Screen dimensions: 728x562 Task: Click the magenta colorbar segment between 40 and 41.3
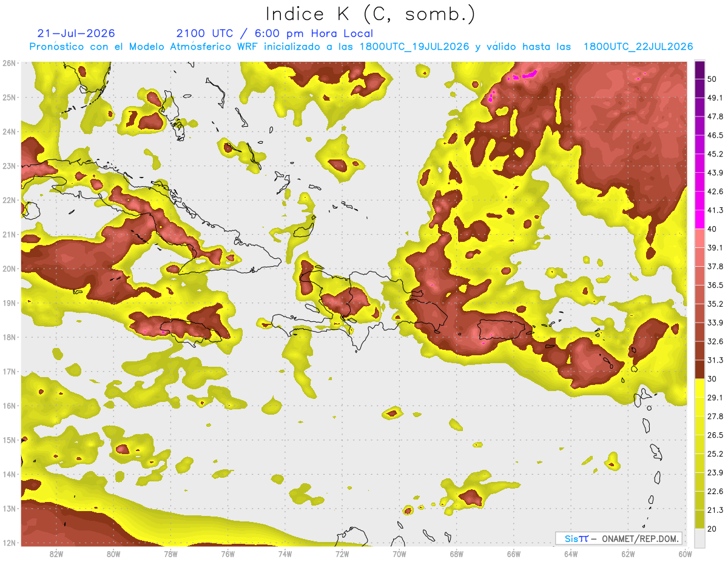coord(699,219)
